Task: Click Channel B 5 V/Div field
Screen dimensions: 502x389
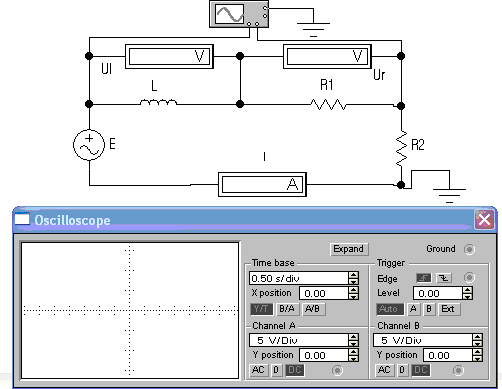Action: click(423, 340)
